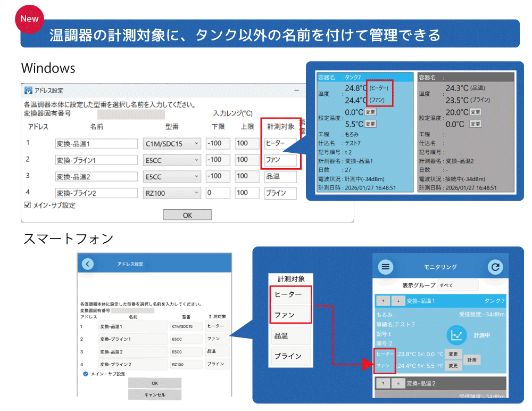Move 変換-品温1 card up with arrow
Viewport: 532px width, 411px height.
pos(384,301)
